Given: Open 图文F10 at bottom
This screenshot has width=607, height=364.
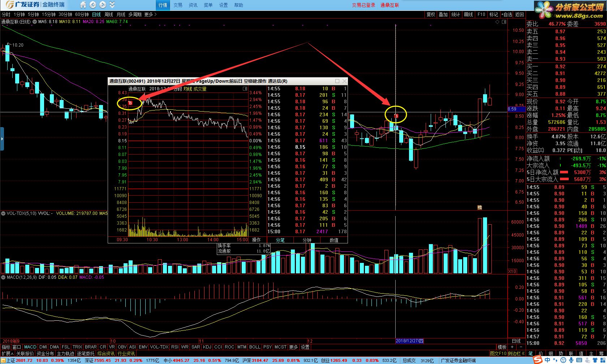Looking at the screenshot, I should pyautogui.click(x=498, y=354).
